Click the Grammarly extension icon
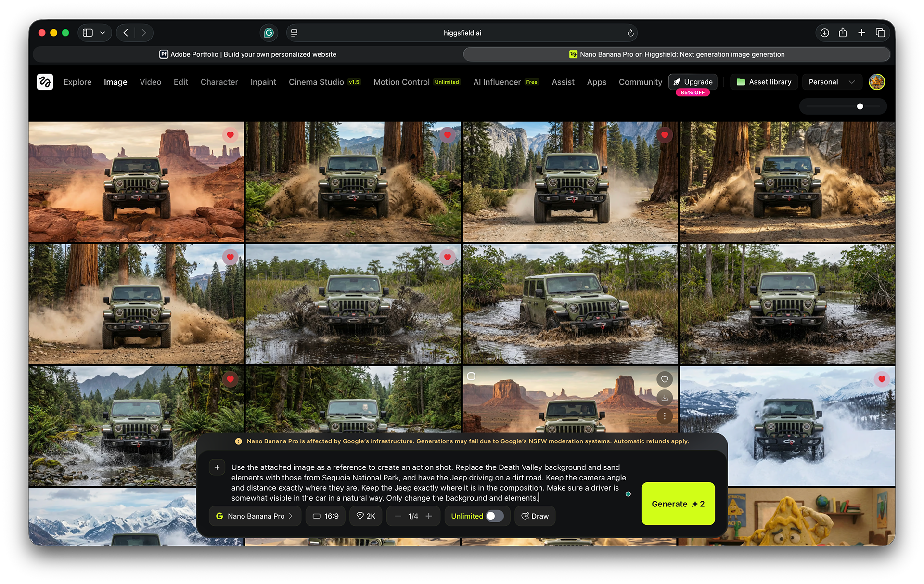This screenshot has height=584, width=924. 269,33
